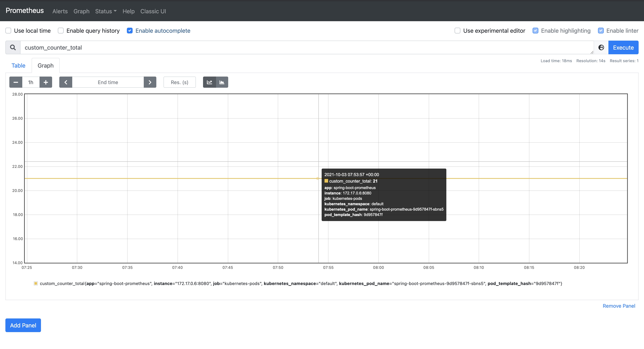Shift graph later using right arrow icon

tap(150, 82)
